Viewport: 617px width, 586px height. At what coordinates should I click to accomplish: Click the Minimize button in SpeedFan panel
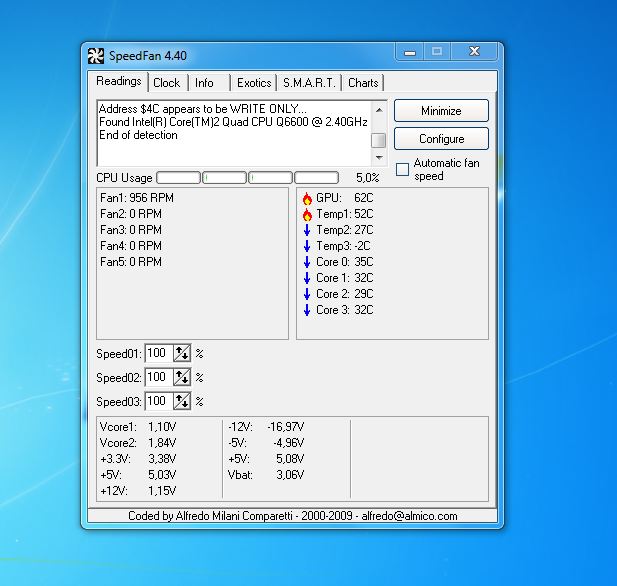click(441, 111)
